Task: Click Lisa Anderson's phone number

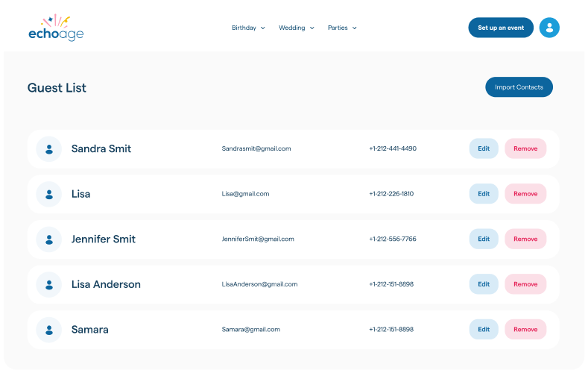Action: [391, 284]
